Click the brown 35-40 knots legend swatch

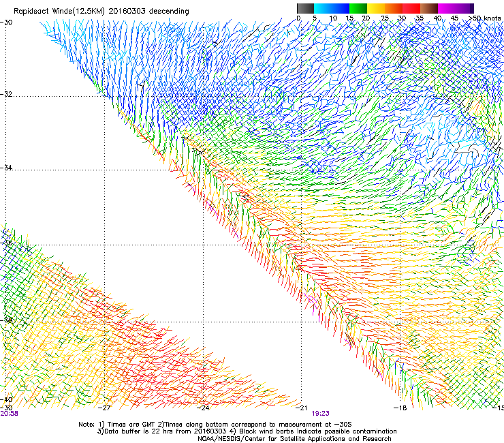428,8
